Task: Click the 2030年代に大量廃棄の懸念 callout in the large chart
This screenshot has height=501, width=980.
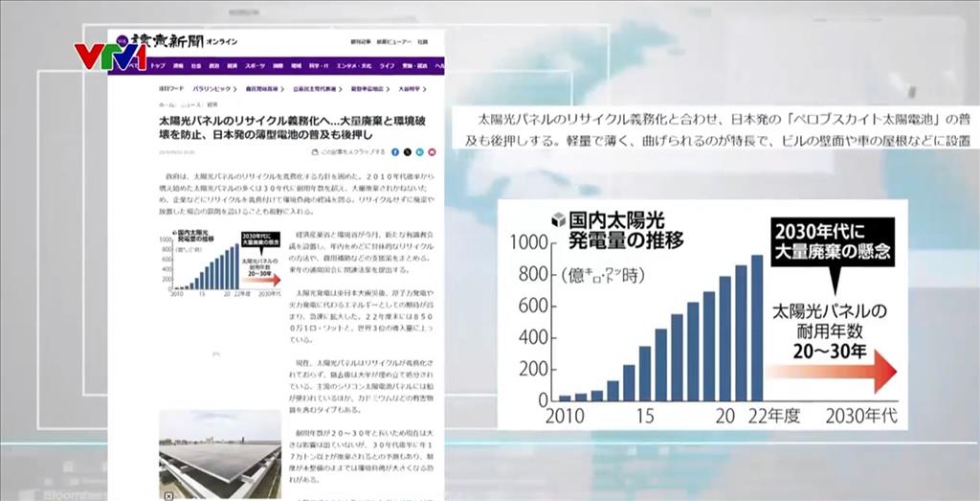Action: [832, 242]
